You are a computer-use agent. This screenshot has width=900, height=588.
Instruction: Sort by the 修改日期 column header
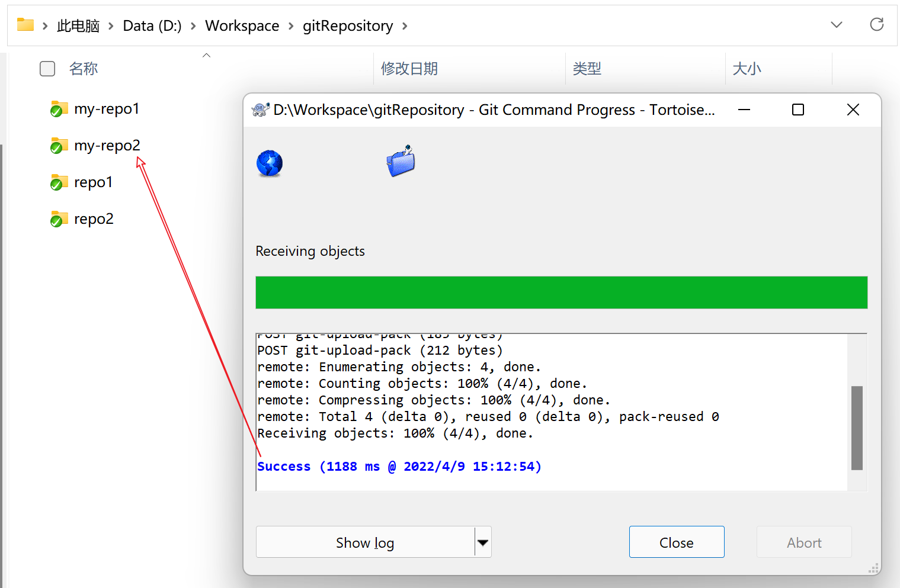(409, 69)
